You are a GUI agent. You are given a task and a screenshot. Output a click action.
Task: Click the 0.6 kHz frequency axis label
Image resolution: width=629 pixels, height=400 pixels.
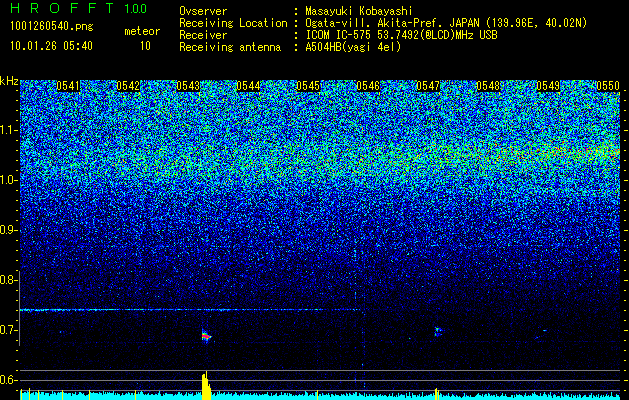click(9, 380)
